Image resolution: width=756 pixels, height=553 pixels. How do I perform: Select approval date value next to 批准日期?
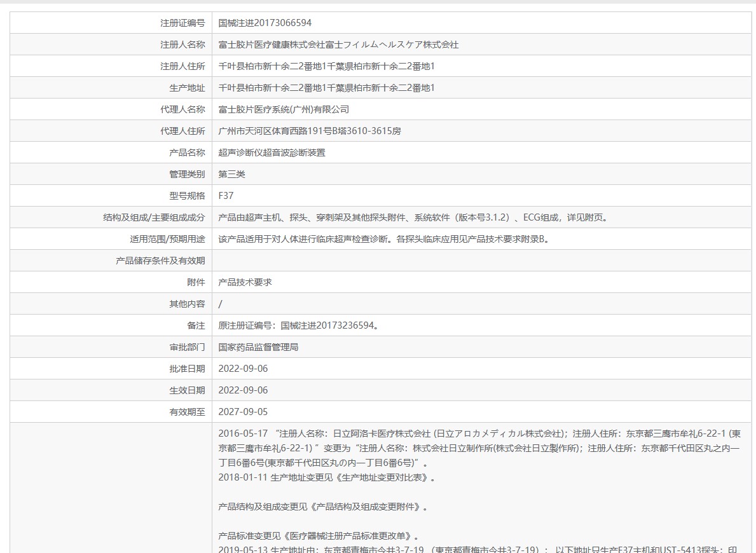(243, 368)
